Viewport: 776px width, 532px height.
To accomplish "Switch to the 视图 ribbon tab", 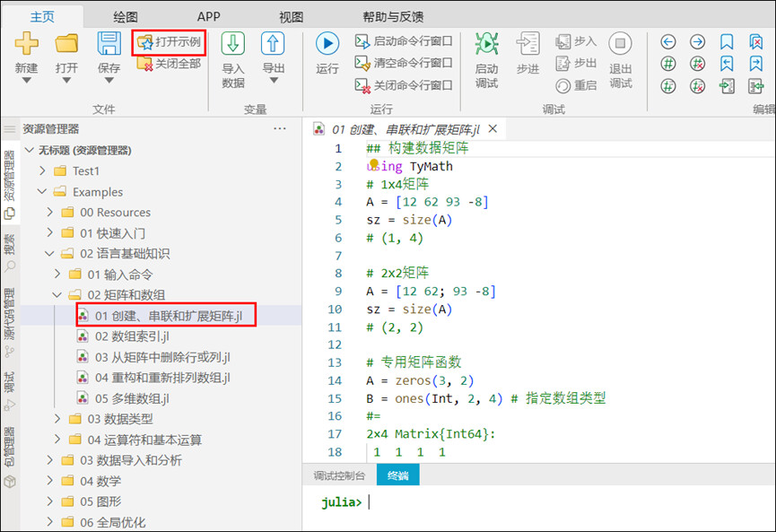I will coord(291,17).
